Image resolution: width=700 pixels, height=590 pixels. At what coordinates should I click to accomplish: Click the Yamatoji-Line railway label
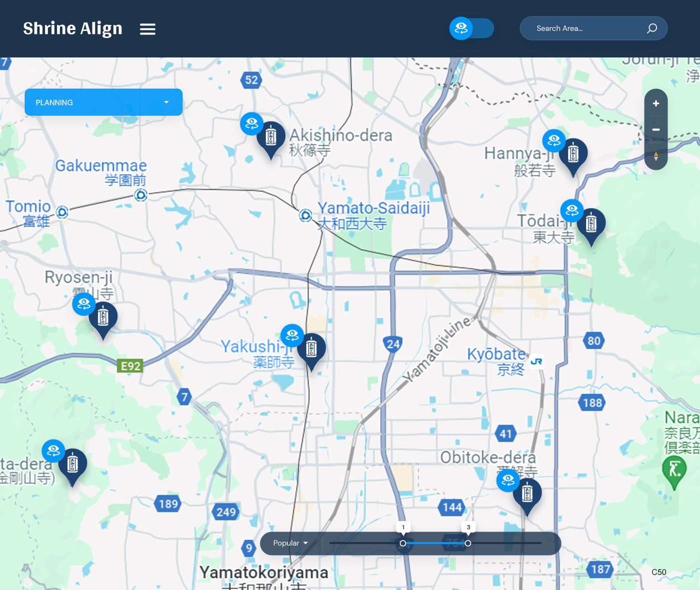437,349
